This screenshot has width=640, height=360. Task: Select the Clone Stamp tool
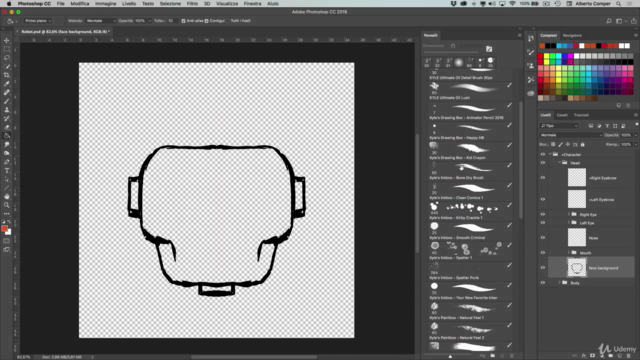tap(7, 110)
